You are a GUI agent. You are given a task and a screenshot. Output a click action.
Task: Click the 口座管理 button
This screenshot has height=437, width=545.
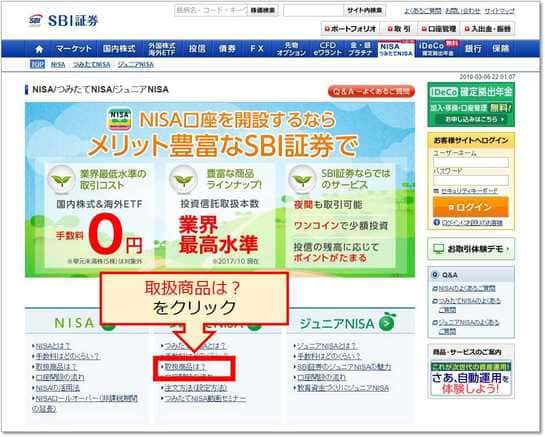click(439, 29)
